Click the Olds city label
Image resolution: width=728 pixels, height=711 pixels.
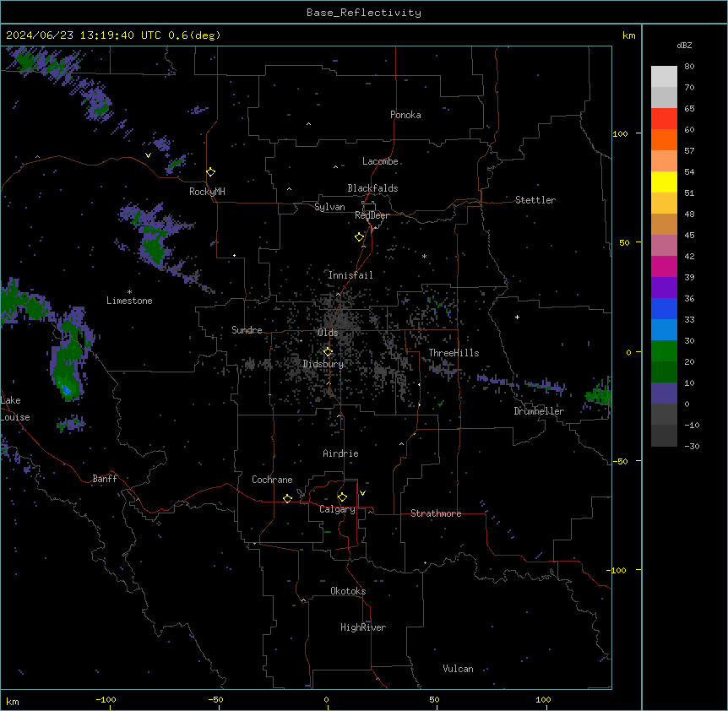coord(328,333)
